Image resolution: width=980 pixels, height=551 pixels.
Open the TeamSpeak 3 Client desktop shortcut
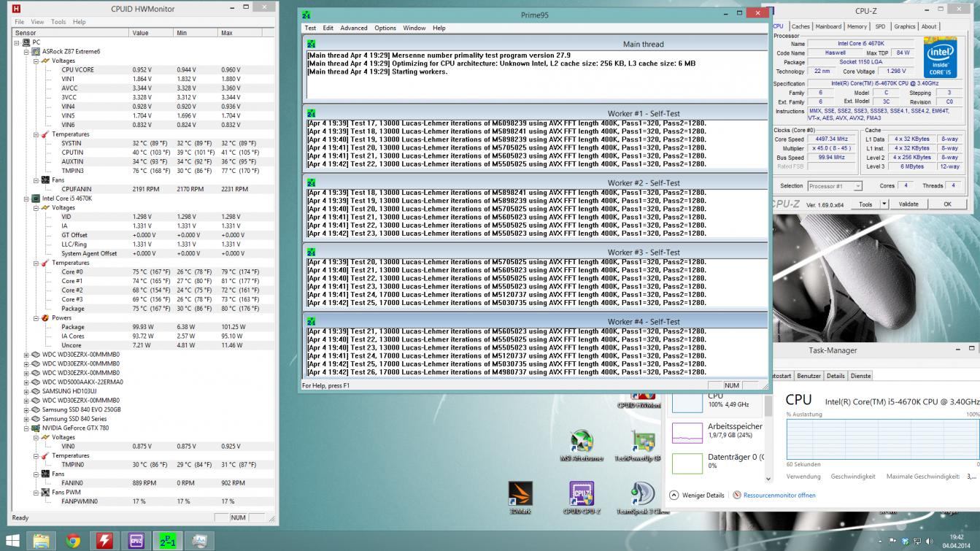642,498
